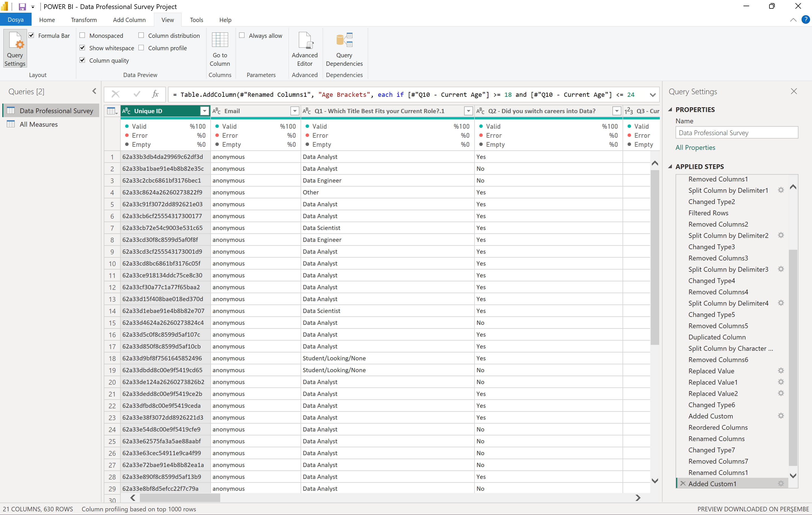Open the All Properties link
Viewport: 812px width, 515px height.
695,148
